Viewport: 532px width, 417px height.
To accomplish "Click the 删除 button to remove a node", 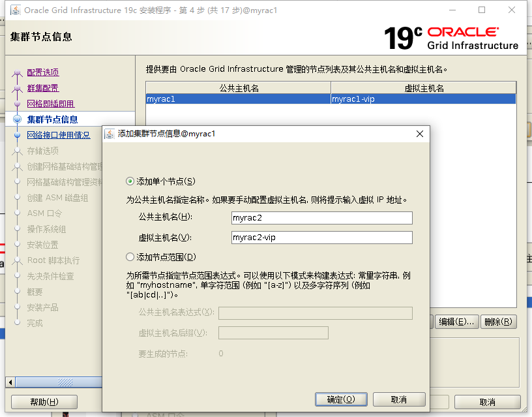I will click(498, 321).
